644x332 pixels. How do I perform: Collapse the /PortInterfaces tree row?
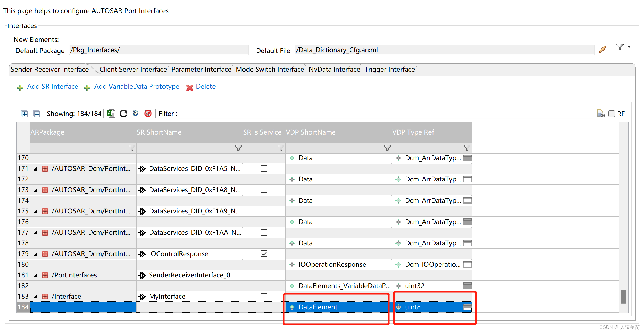point(35,275)
